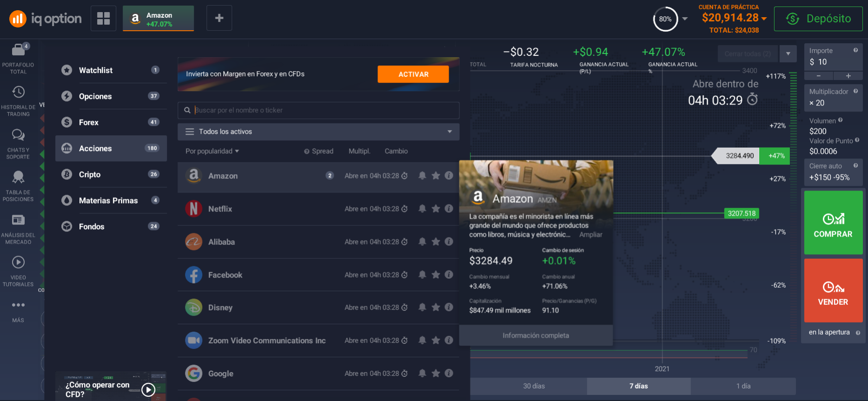Switch chart range to 7 días
Image resolution: width=868 pixels, height=401 pixels.
click(x=638, y=386)
